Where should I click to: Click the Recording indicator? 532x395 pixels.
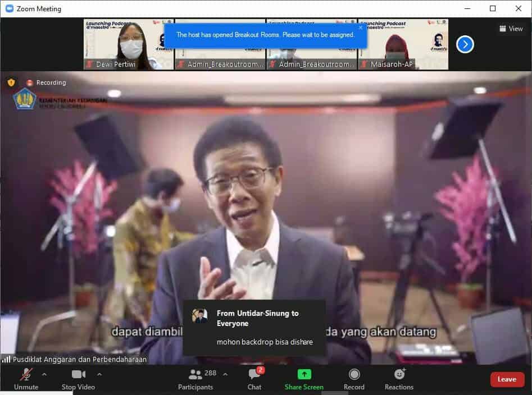click(x=46, y=82)
